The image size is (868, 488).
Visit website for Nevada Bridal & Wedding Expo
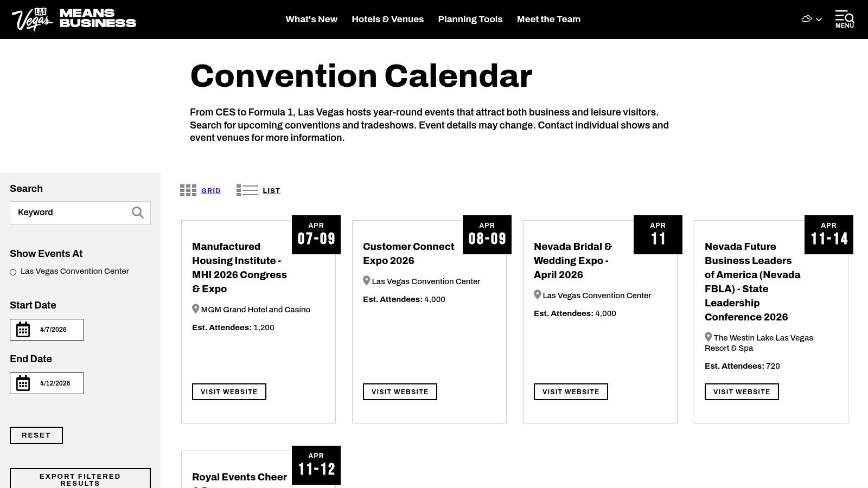[x=571, y=391]
